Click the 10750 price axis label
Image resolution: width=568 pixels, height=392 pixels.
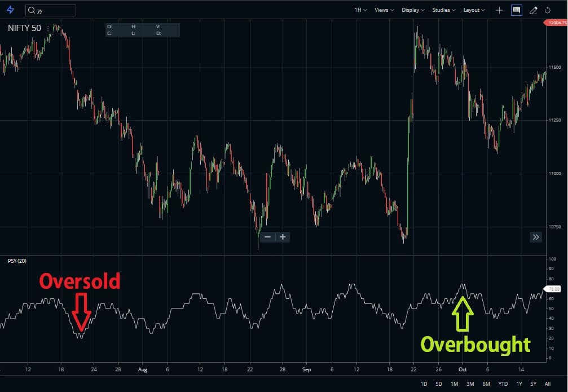554,227
